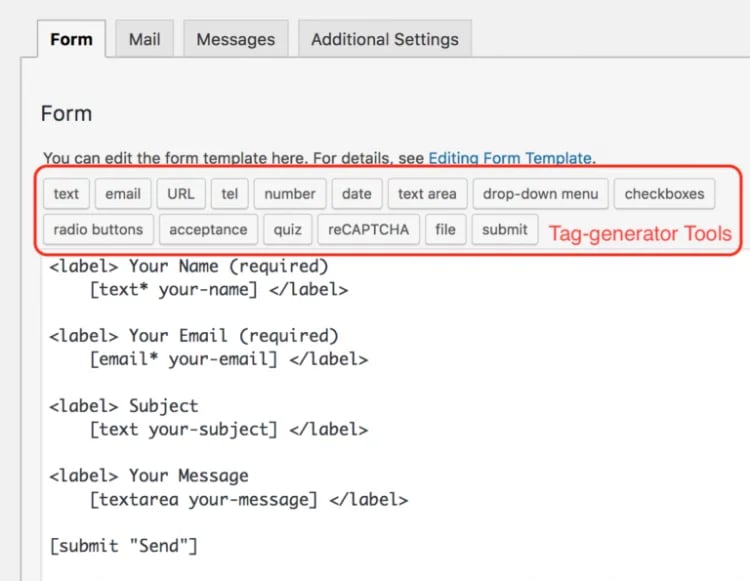Click the email tag-generator button

click(x=123, y=194)
